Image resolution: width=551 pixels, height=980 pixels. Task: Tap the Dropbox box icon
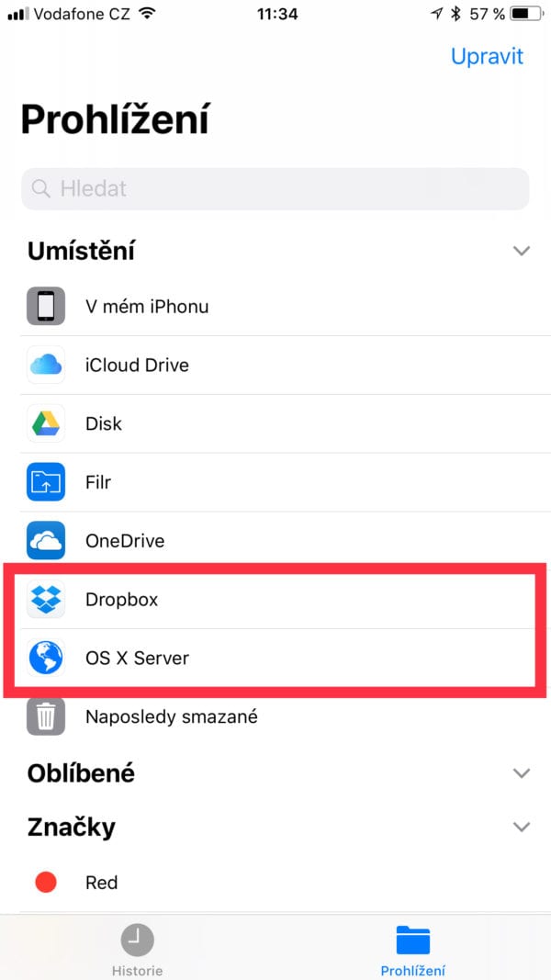coord(46,600)
